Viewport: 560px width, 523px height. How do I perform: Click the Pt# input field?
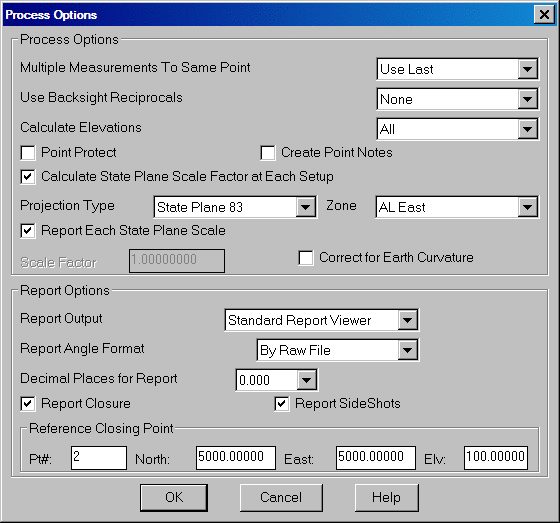click(x=99, y=458)
